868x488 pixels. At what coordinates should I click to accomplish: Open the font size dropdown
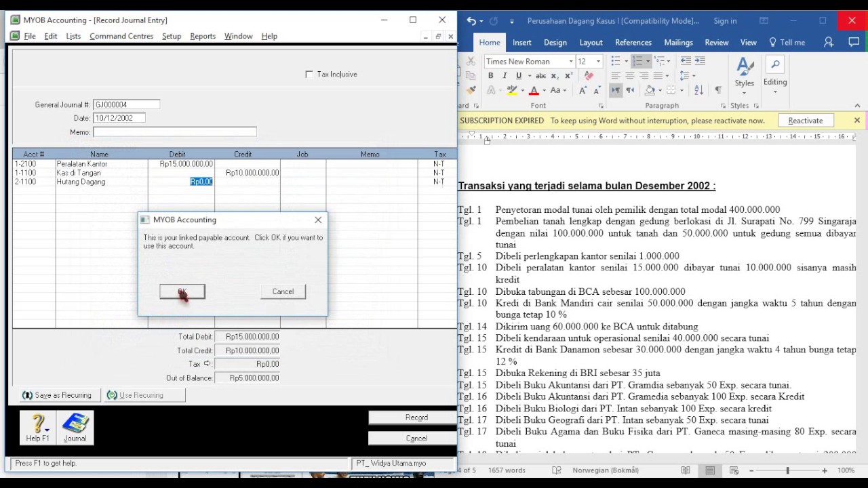tap(598, 61)
